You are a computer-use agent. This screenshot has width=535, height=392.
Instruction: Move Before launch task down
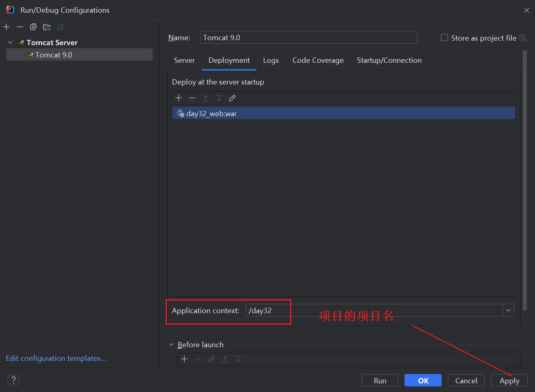(x=238, y=359)
